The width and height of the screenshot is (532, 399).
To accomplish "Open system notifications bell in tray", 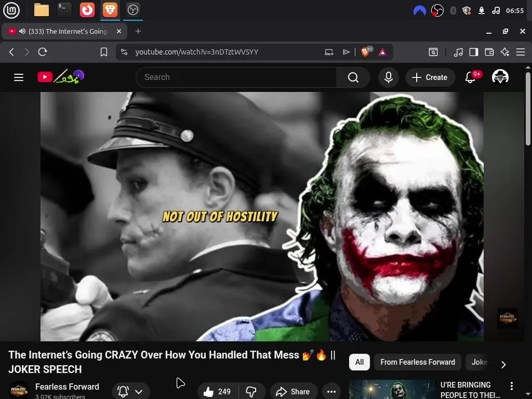I will [481, 11].
